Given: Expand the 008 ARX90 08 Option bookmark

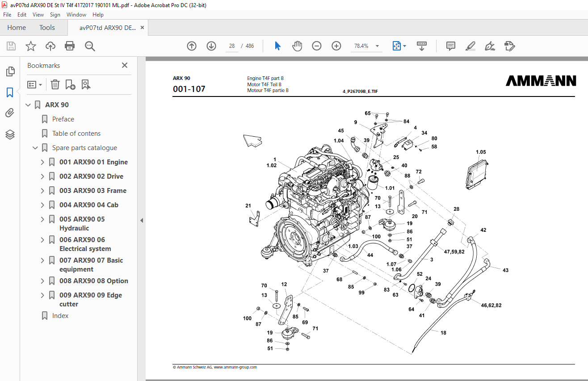Looking at the screenshot, I should tap(43, 281).
